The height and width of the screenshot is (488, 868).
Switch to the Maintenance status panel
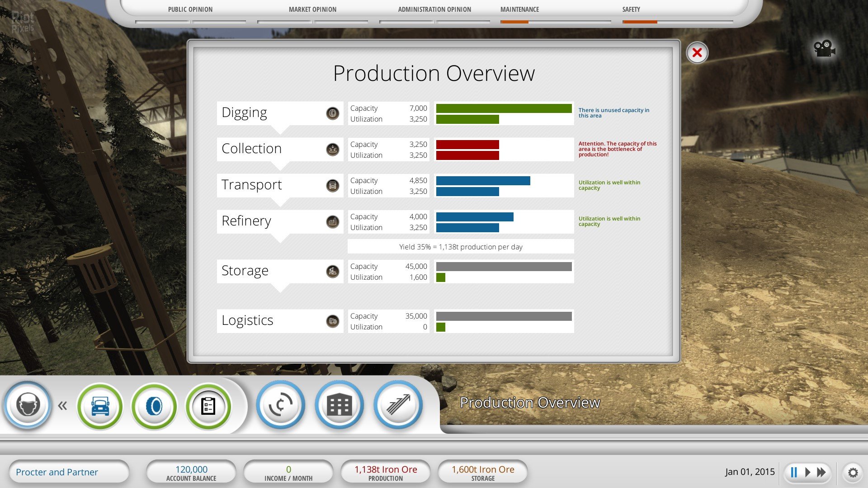[x=519, y=9]
